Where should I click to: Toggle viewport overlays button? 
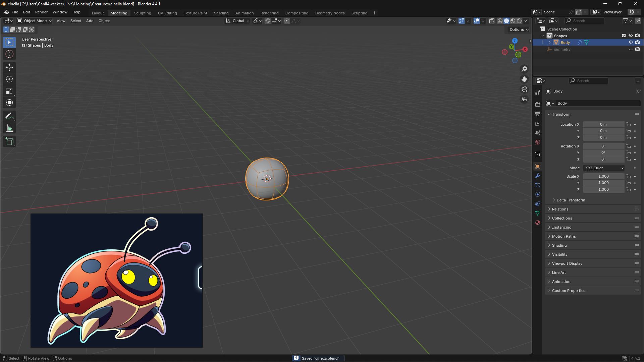coord(477,21)
